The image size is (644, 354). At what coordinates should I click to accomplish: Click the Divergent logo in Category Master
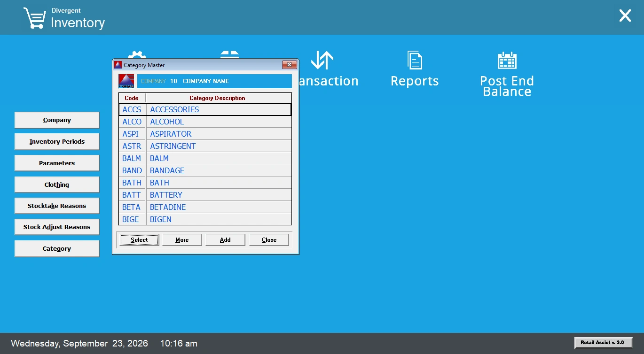point(126,81)
